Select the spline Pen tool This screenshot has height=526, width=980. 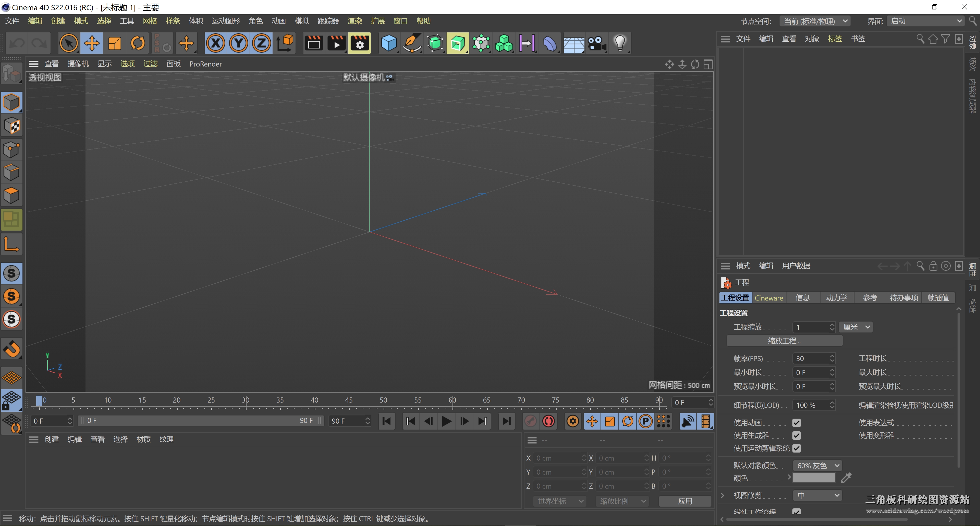tap(412, 43)
